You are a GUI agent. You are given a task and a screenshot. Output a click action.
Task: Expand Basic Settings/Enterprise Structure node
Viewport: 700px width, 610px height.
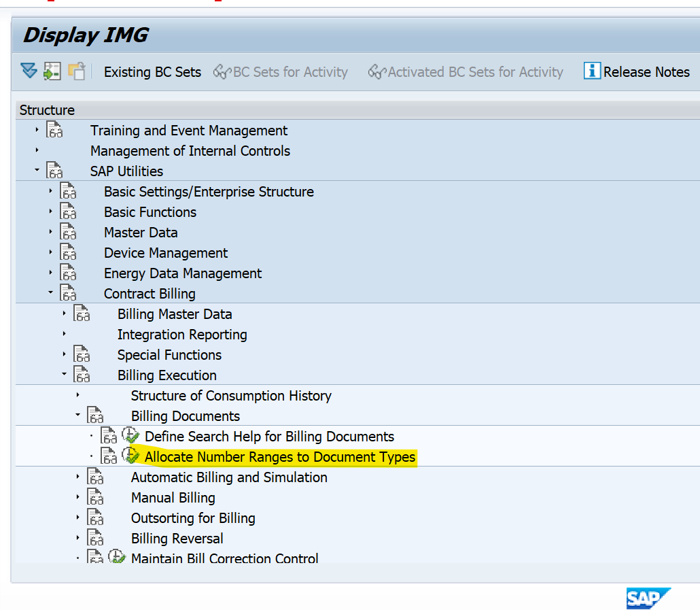(50, 191)
